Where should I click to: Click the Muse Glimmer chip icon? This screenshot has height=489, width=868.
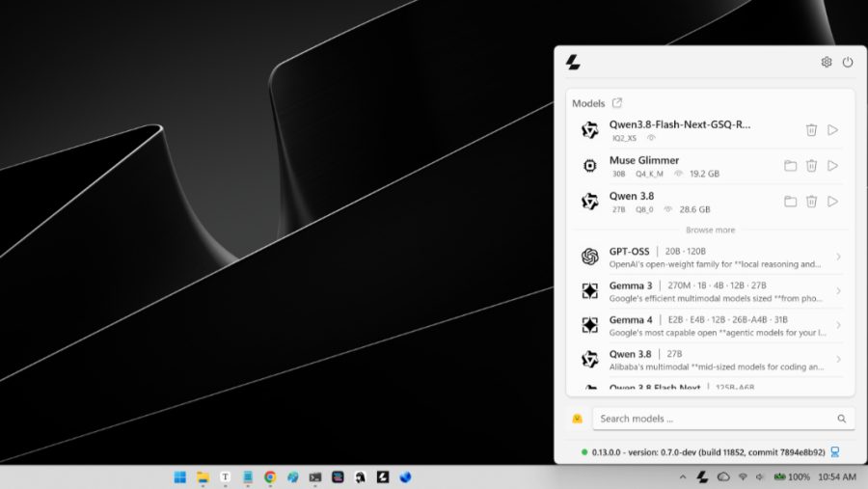[x=589, y=166]
